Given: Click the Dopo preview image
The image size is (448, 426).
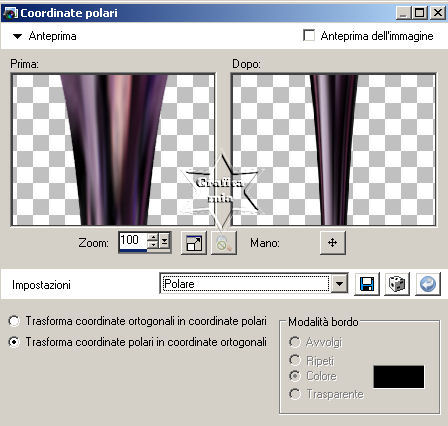Looking at the screenshot, I should coord(334,150).
